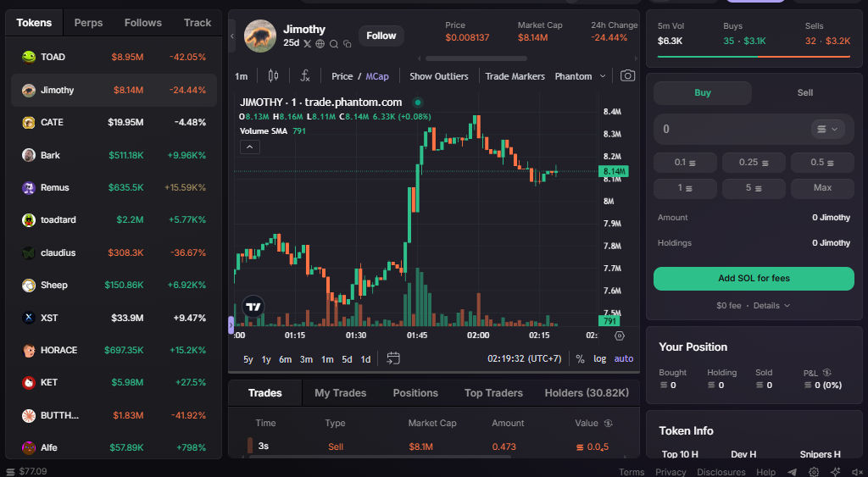
Task: Click the SOL balance icon showing $77.09
Action: coord(10,471)
